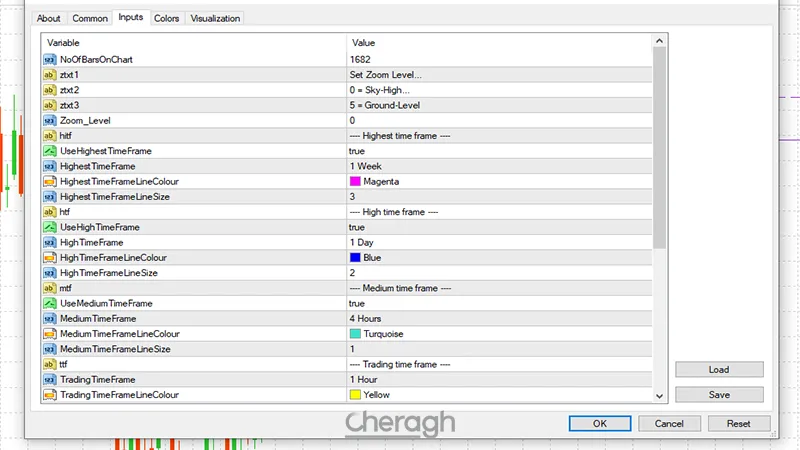This screenshot has width=800, height=450.
Task: Click the scrollbar down arrow
Action: [x=659, y=396]
